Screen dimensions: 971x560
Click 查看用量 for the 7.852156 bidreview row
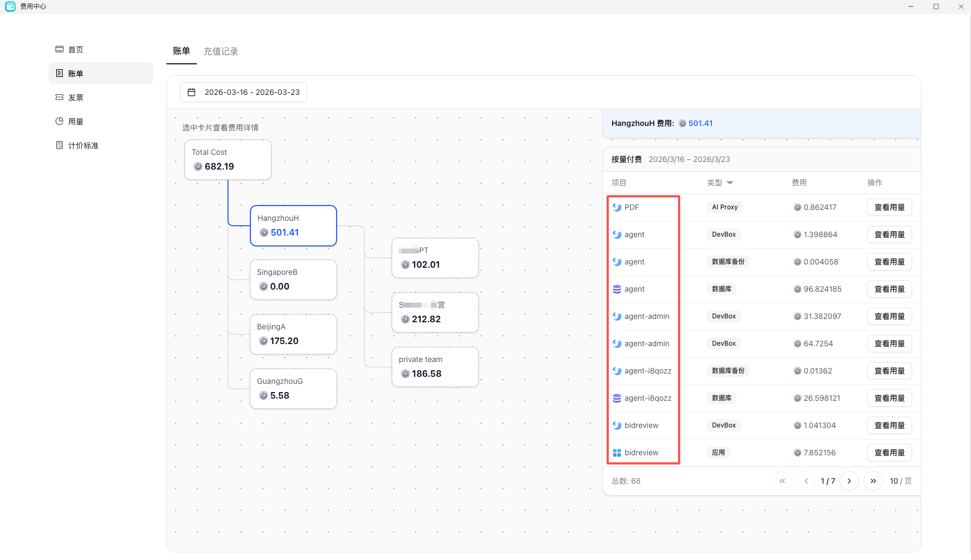point(889,453)
